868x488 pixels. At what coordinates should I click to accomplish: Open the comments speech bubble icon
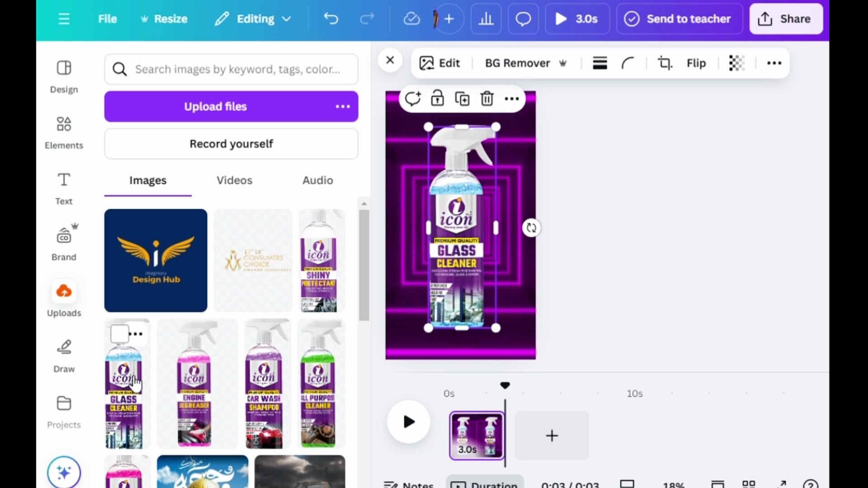coord(523,19)
